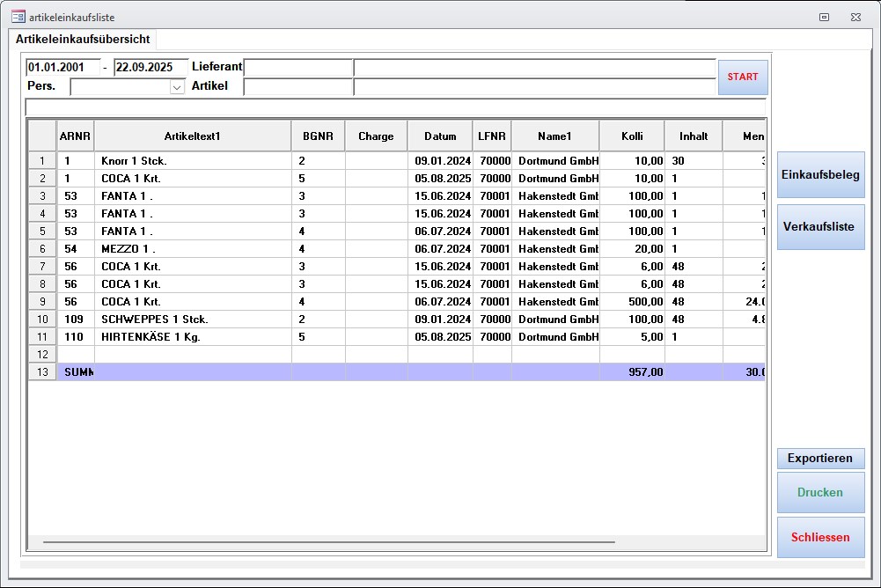Export the list with Exportieren
This screenshot has width=881, height=588.
820,459
